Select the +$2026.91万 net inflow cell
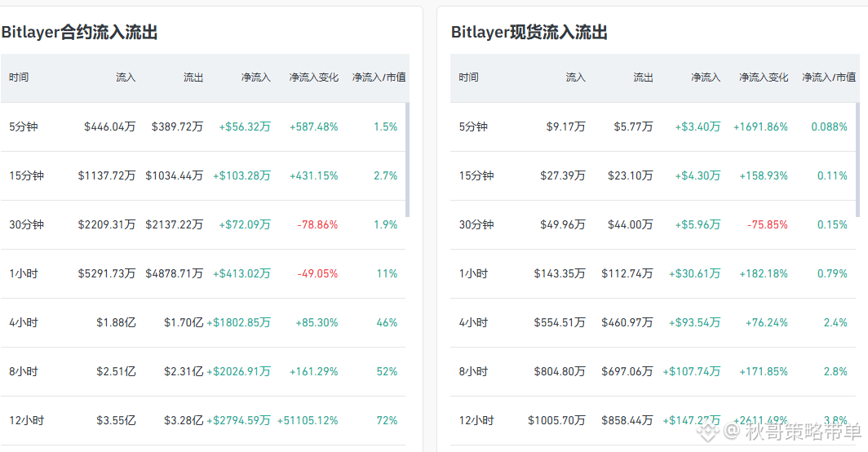The height and width of the screenshot is (452, 868). (x=238, y=371)
